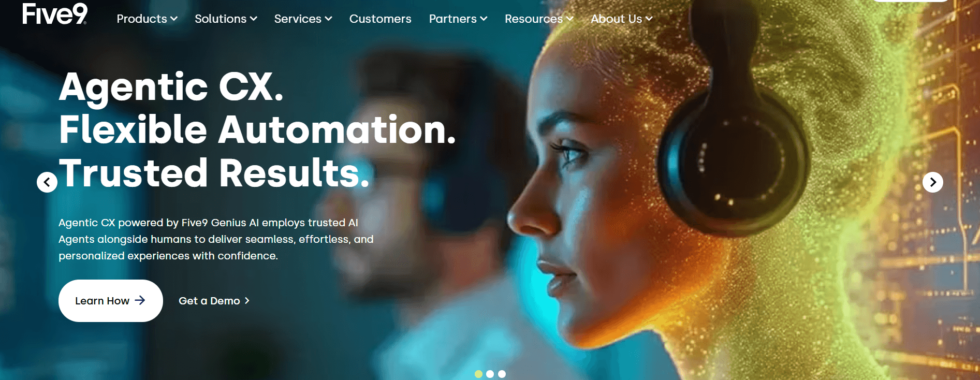980x380 pixels.
Task: Expand the About Us dropdown chevron
Action: [x=649, y=19]
